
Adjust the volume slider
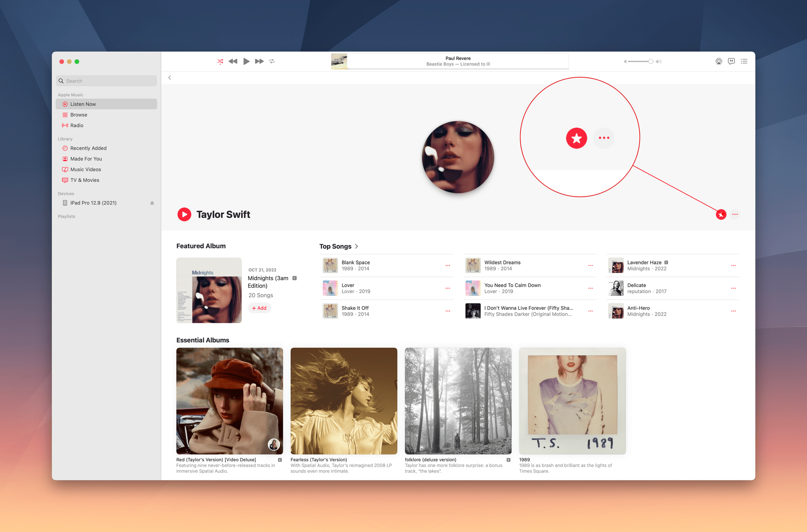click(x=640, y=61)
